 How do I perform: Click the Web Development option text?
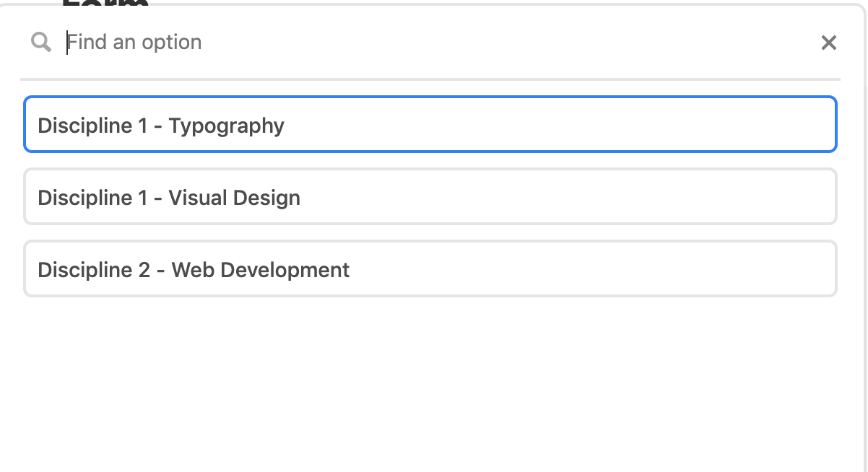pos(261,270)
